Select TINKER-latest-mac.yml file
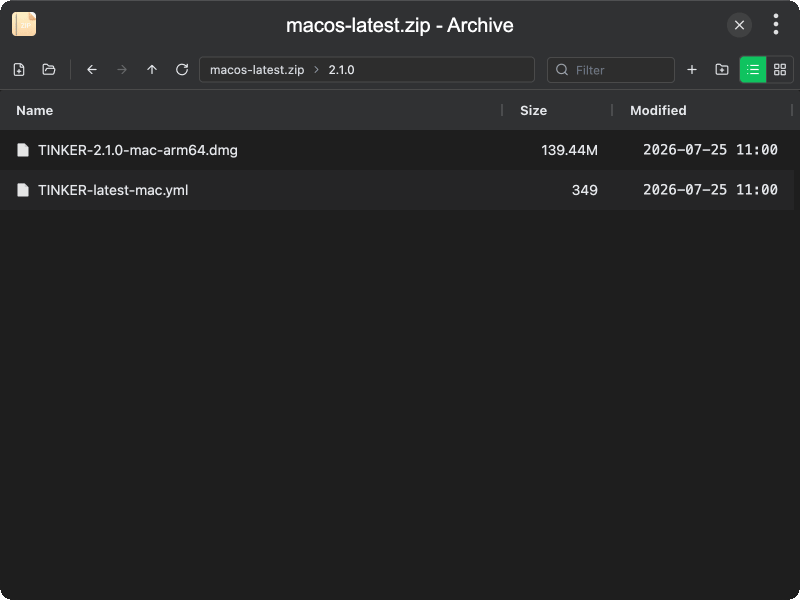800x600 pixels. (x=396, y=190)
